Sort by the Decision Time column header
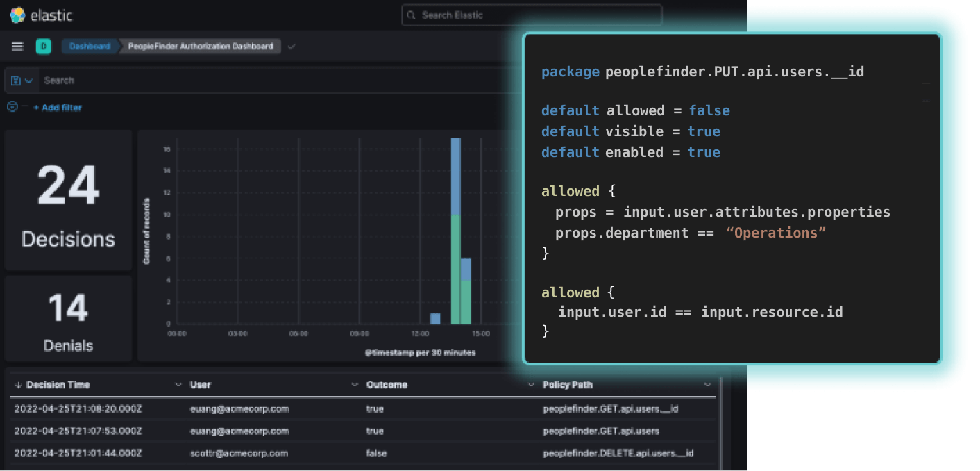 tap(58, 385)
